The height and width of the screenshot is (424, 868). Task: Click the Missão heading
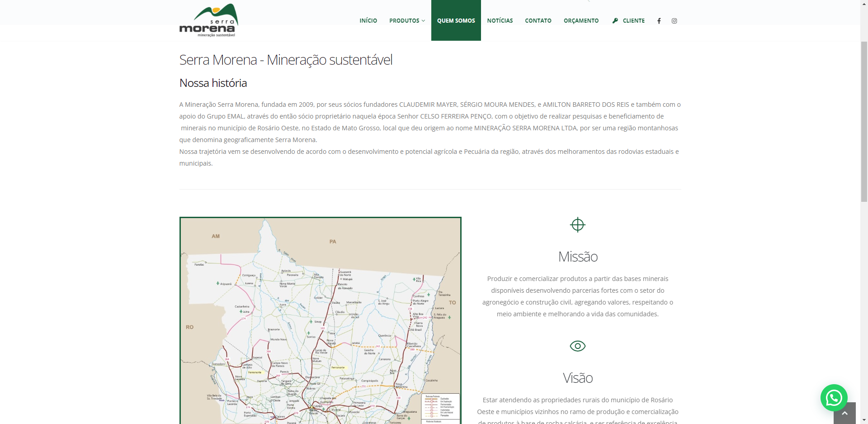click(578, 257)
